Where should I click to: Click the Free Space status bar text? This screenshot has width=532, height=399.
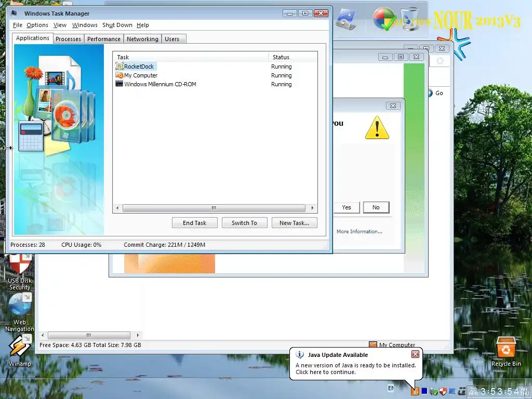(x=90, y=345)
